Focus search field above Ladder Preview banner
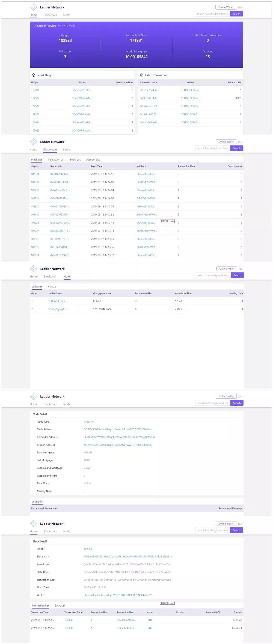 (212, 14)
